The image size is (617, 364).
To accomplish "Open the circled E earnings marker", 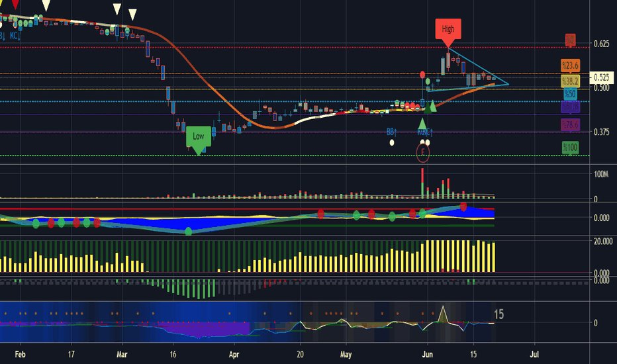I will 423,153.
